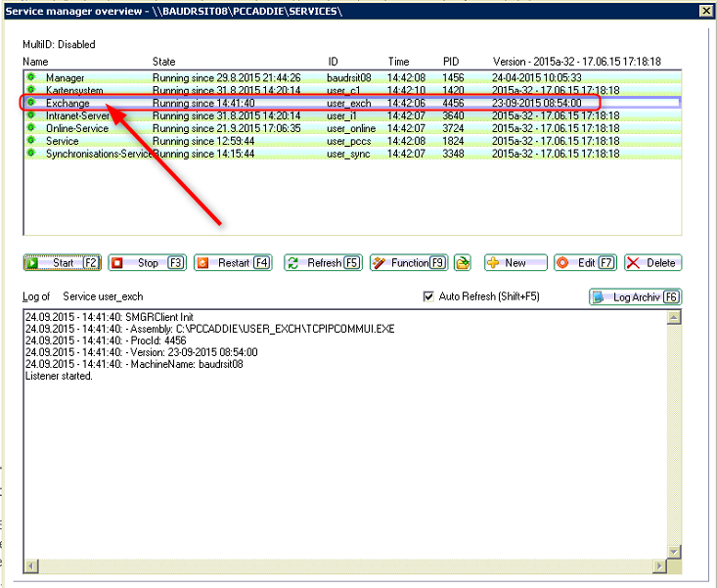Select the Synchronisations-Service row
The image size is (717, 588).
pos(97,154)
